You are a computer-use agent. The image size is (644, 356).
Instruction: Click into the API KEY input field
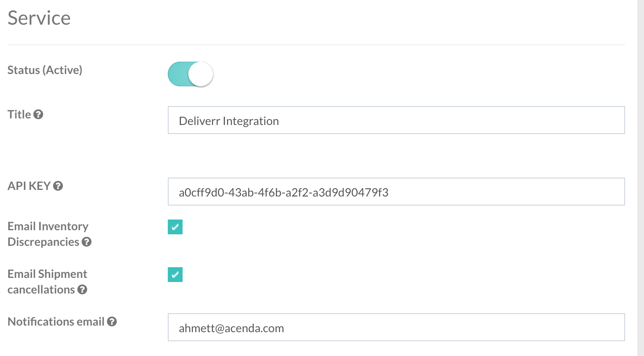tap(396, 192)
